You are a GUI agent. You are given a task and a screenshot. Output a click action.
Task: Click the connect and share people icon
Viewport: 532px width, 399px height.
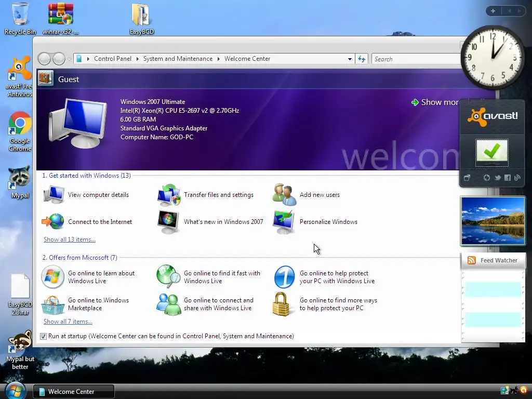168,304
